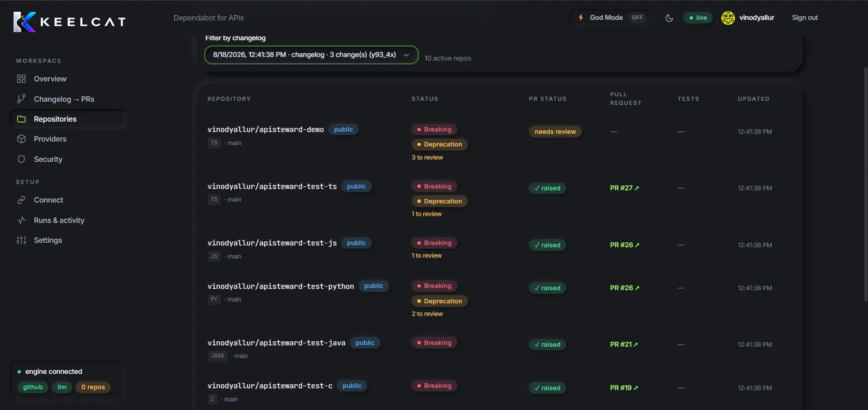Viewport: 868px width, 410px height.
Task: Click the Status column header
Action: [x=425, y=99]
